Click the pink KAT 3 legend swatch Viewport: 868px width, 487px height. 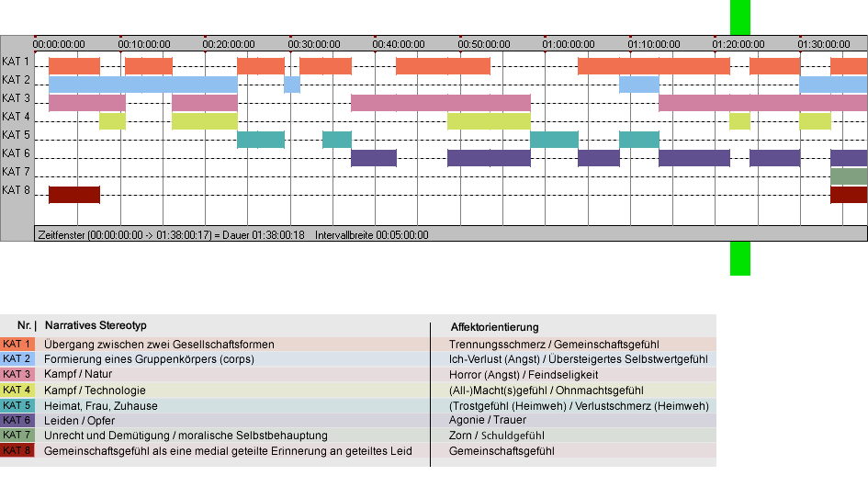click(x=17, y=375)
